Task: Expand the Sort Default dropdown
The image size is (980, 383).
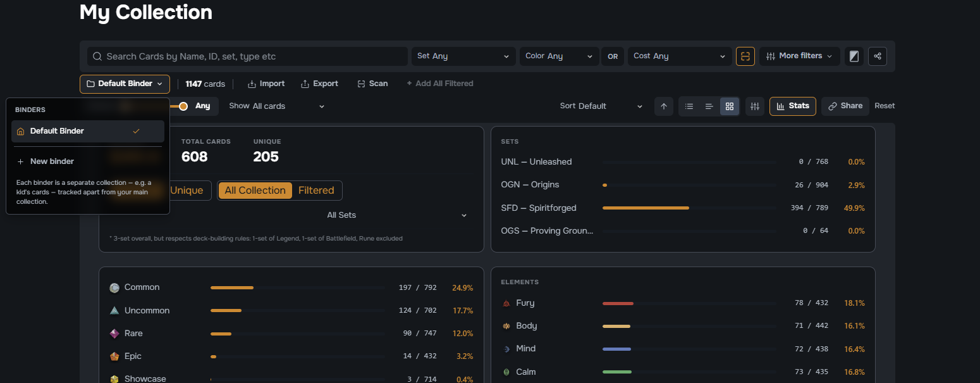Action: [601, 106]
